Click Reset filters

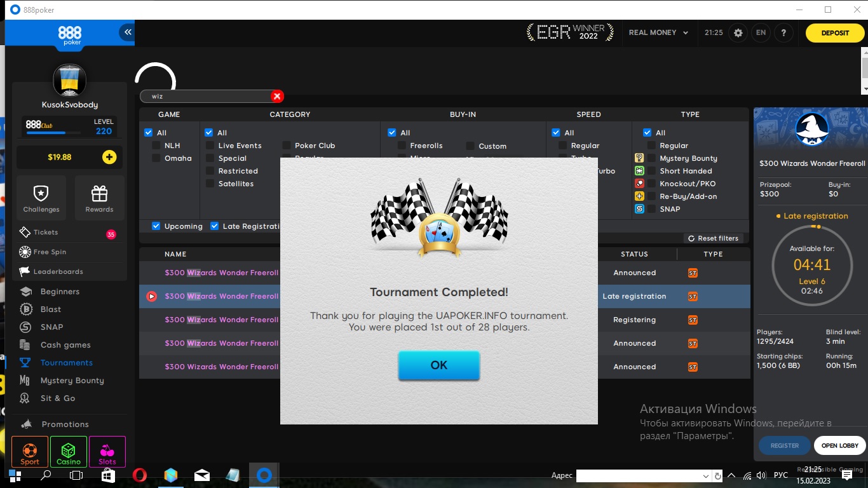(713, 238)
